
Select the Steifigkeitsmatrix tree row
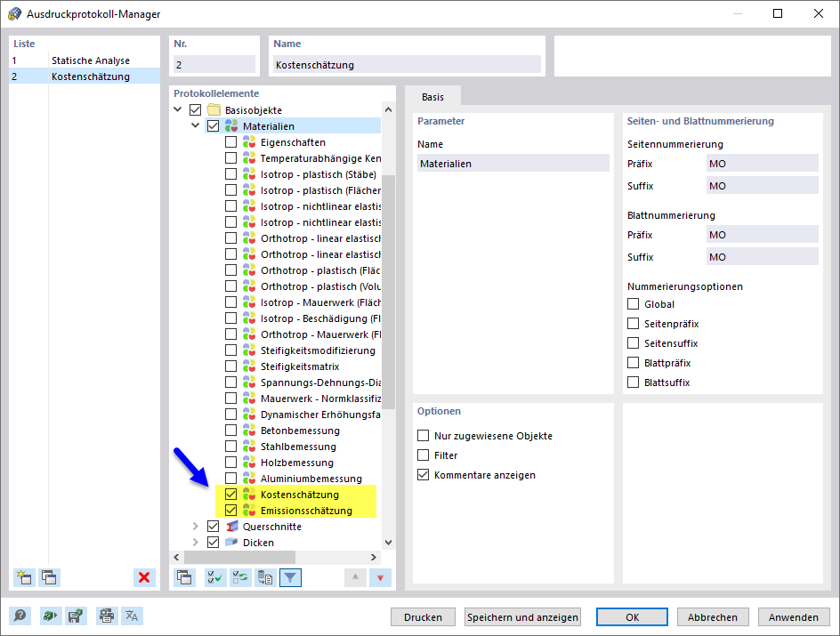pos(300,366)
